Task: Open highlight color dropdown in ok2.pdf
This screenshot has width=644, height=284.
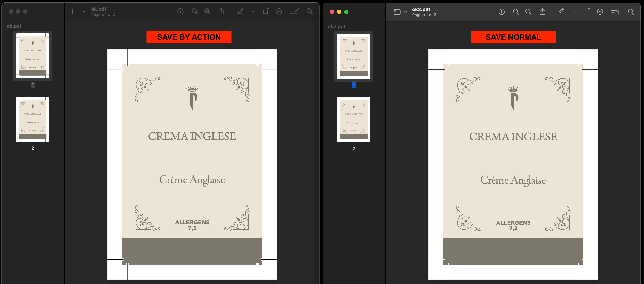Action: tap(574, 12)
